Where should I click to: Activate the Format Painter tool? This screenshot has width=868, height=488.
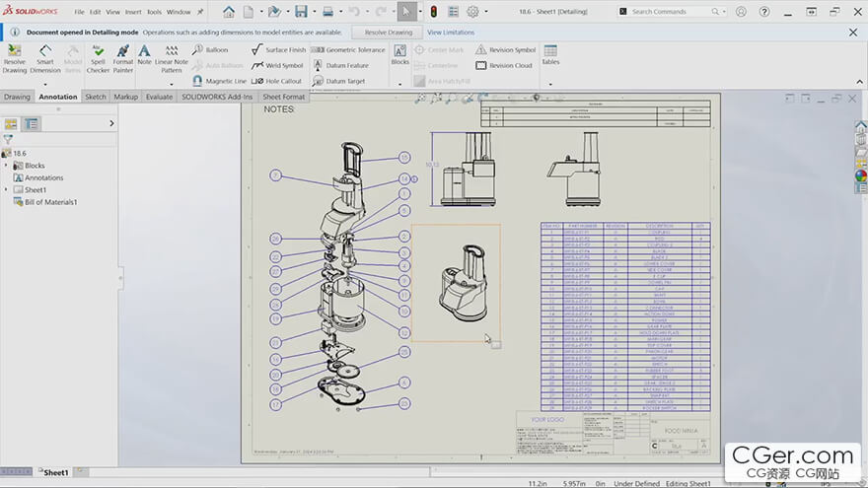coord(123,58)
